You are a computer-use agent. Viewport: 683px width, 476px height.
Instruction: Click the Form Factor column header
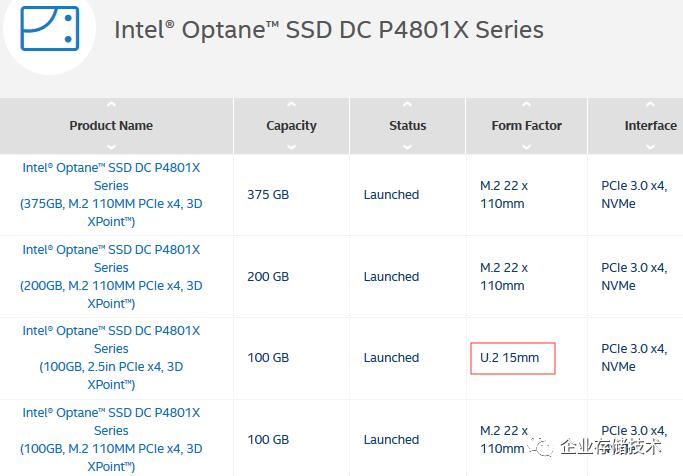(526, 126)
